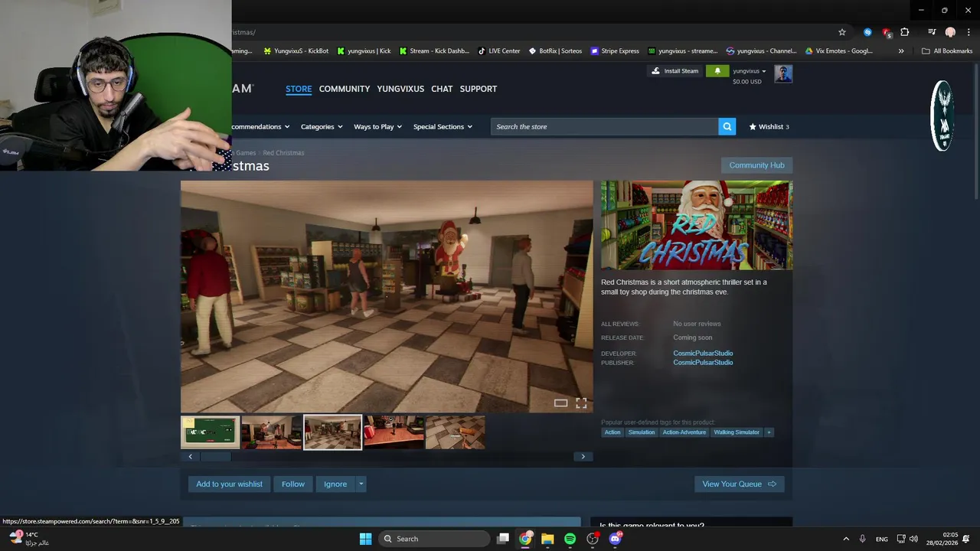980x551 pixels.
Task: Select the Action tag
Action: [612, 432]
